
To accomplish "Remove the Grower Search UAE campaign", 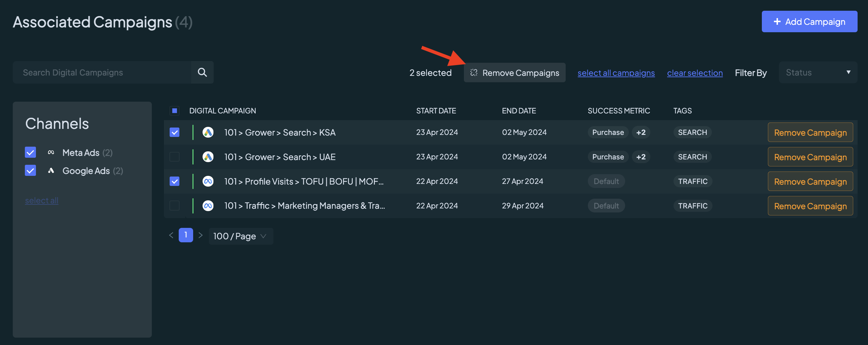I will click(x=810, y=157).
